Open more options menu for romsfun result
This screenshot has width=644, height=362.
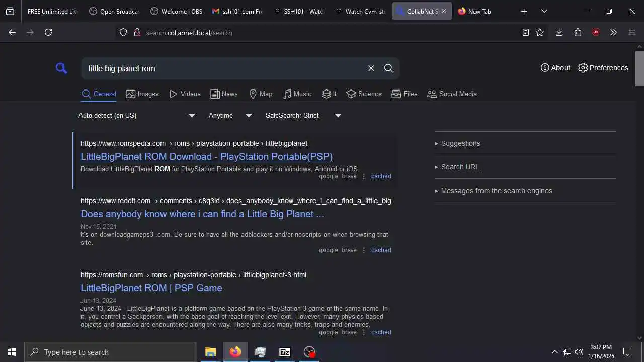[364, 332]
